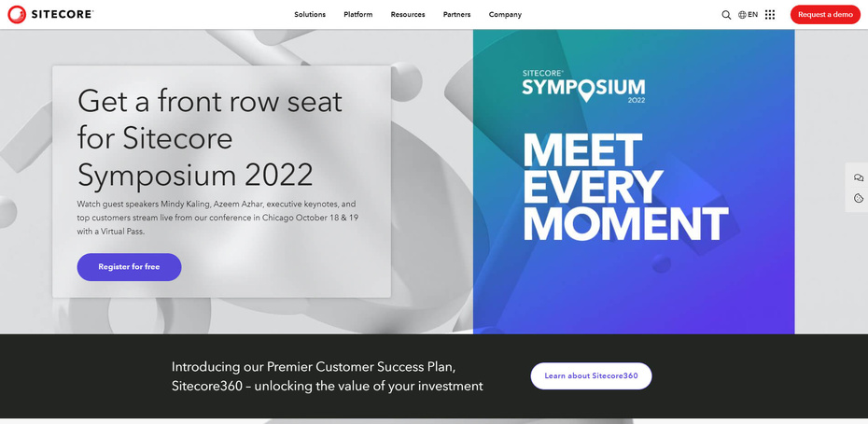Open the nine-dot apps grid icon
This screenshot has width=868, height=424.
pos(770,15)
